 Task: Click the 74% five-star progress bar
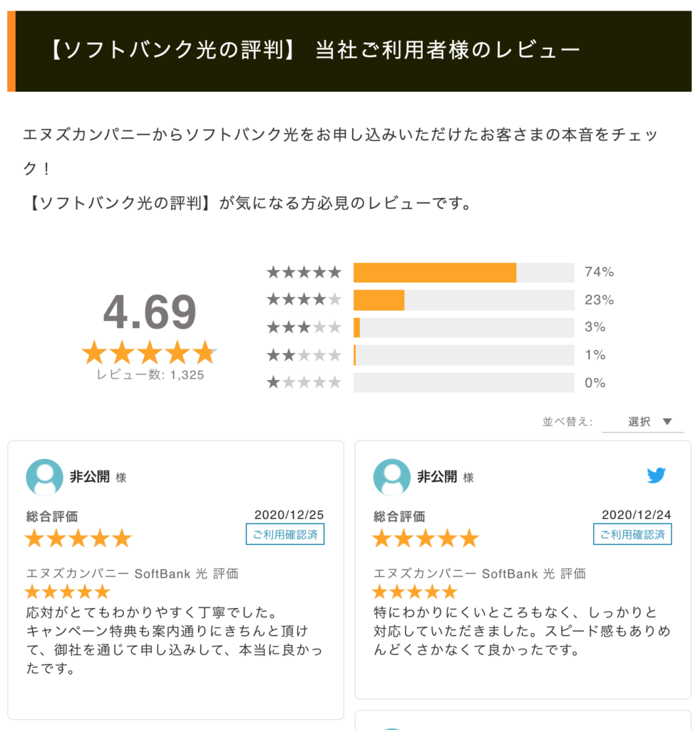click(x=463, y=272)
